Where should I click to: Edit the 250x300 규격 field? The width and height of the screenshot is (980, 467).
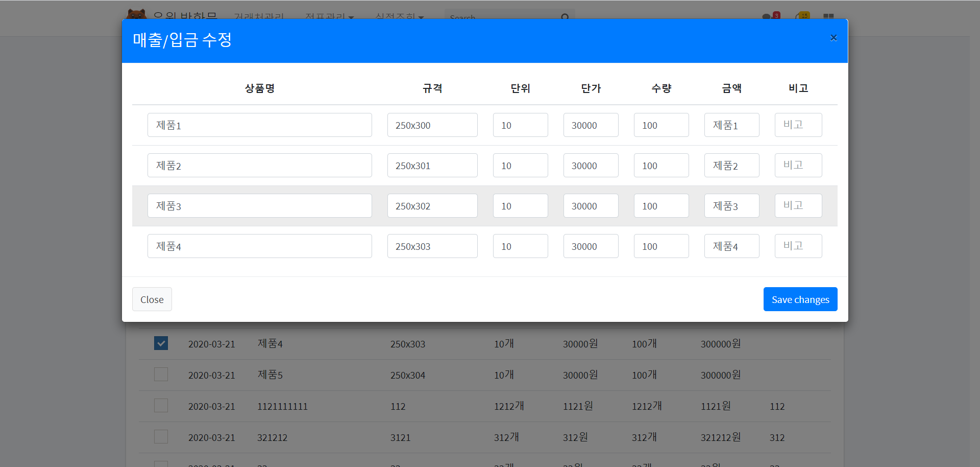432,125
